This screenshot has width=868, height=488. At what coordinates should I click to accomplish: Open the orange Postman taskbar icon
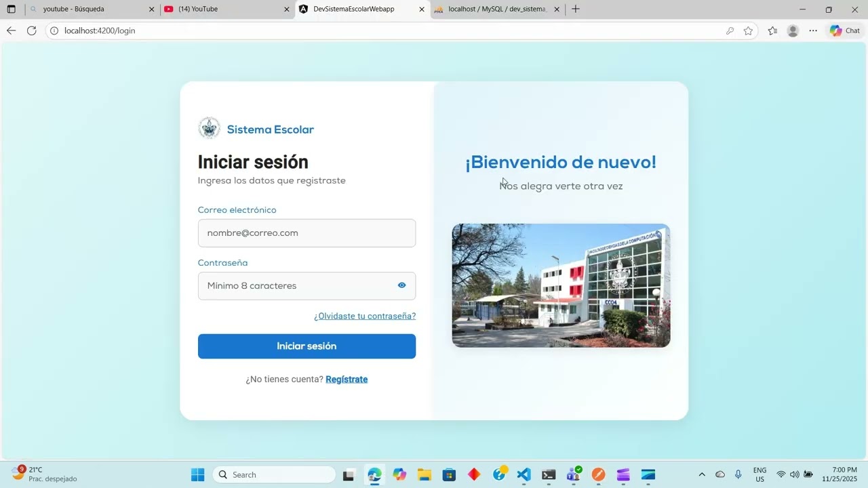coord(598,474)
